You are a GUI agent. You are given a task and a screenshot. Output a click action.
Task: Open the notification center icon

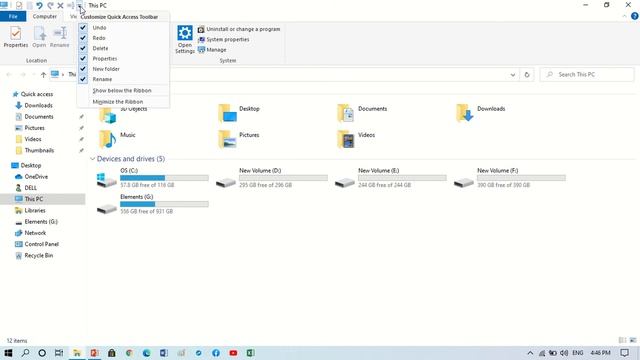pos(624,353)
